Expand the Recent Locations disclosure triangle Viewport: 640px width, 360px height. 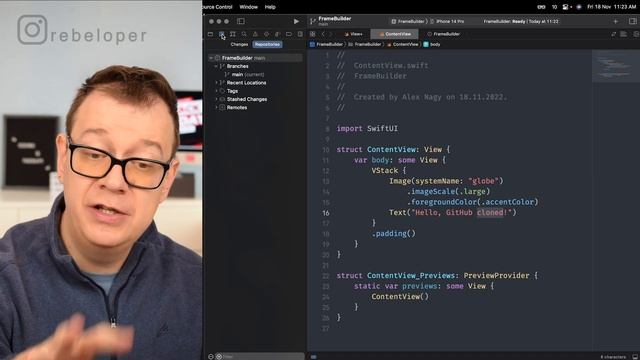(x=216, y=83)
